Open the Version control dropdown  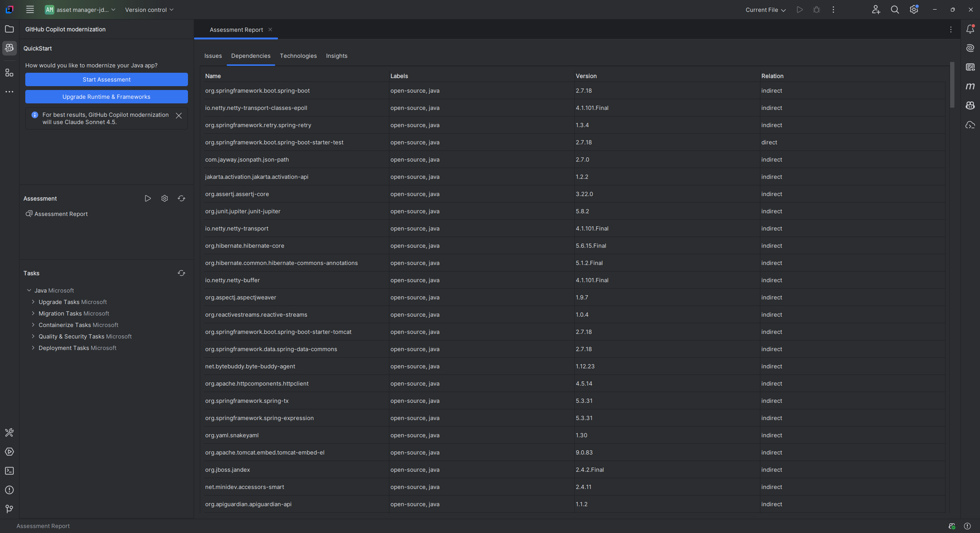(149, 10)
